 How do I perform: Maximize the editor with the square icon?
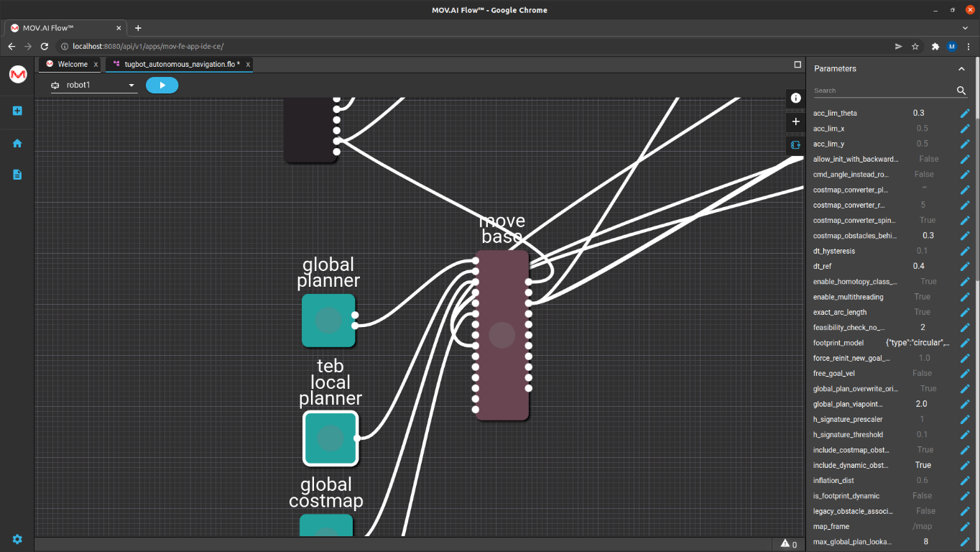798,64
